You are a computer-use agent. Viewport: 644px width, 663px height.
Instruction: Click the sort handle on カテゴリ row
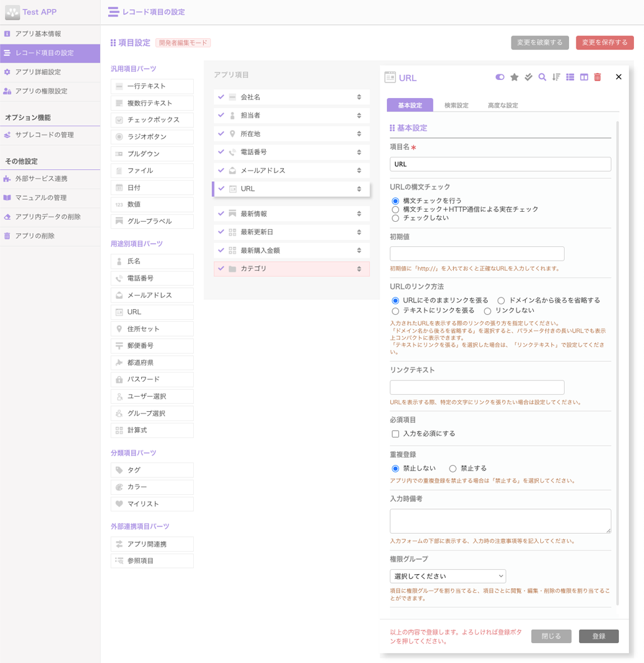coord(359,269)
